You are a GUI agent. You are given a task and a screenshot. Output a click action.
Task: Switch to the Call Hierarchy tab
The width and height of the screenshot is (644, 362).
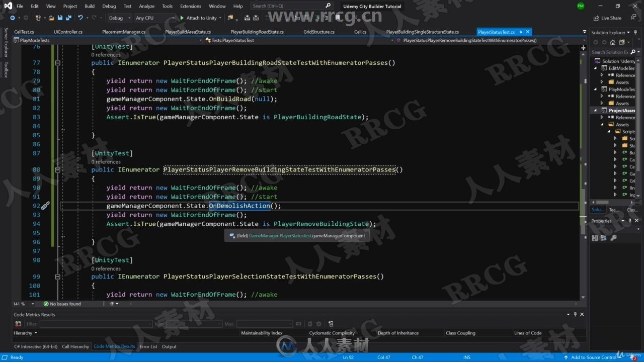(x=75, y=346)
